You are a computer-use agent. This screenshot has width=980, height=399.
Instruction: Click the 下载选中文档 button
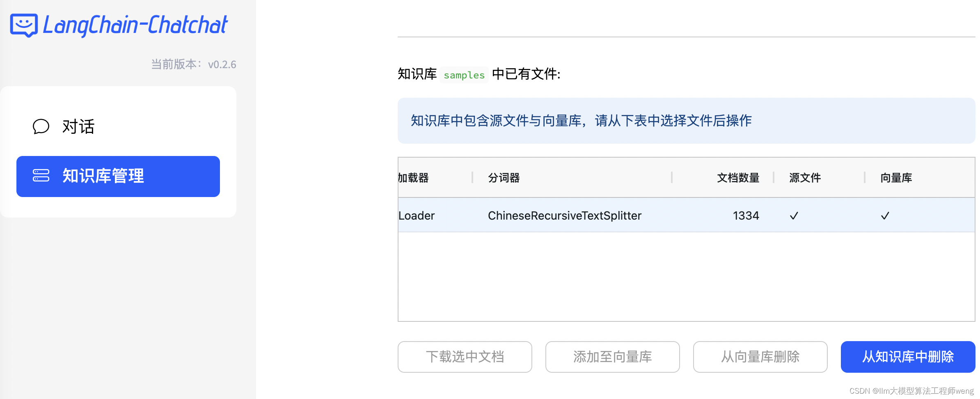[x=465, y=357]
